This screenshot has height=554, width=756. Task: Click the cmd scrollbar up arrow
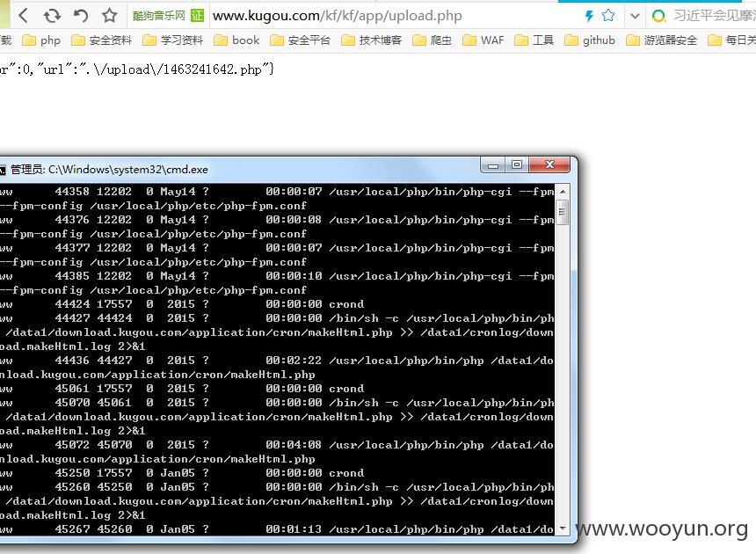click(x=563, y=192)
